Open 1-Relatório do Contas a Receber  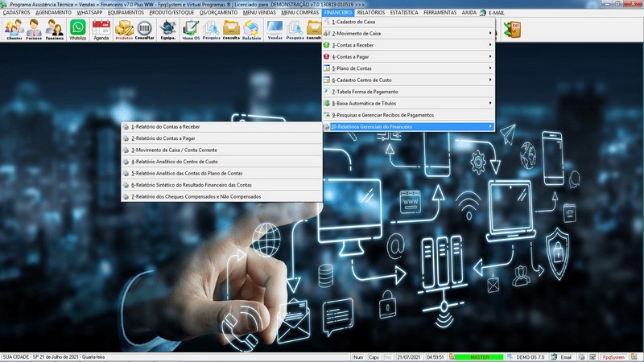pos(221,127)
